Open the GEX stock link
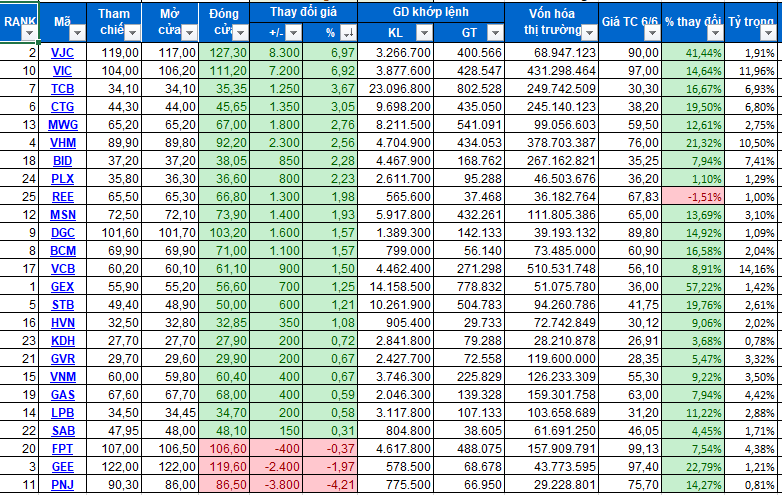This screenshot has height=495, width=782. tap(62, 287)
